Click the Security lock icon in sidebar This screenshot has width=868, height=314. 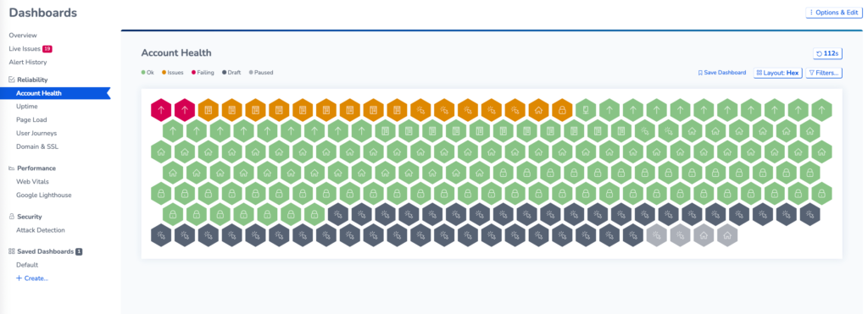pyautogui.click(x=12, y=217)
